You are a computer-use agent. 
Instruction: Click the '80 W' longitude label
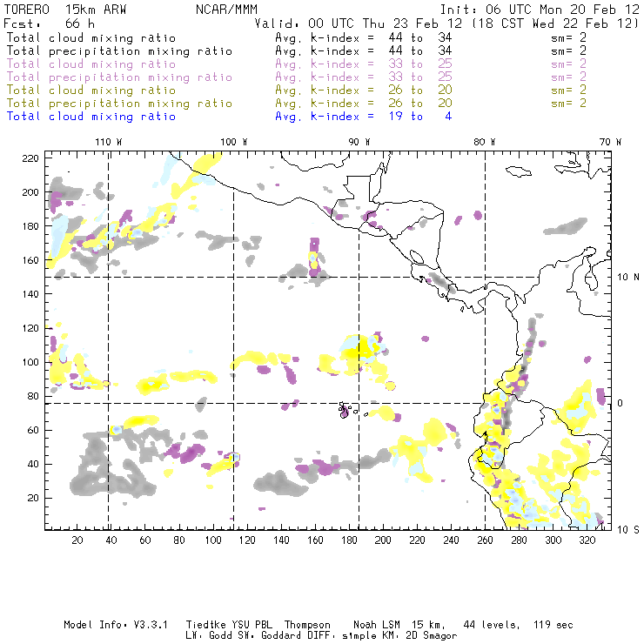(x=484, y=142)
